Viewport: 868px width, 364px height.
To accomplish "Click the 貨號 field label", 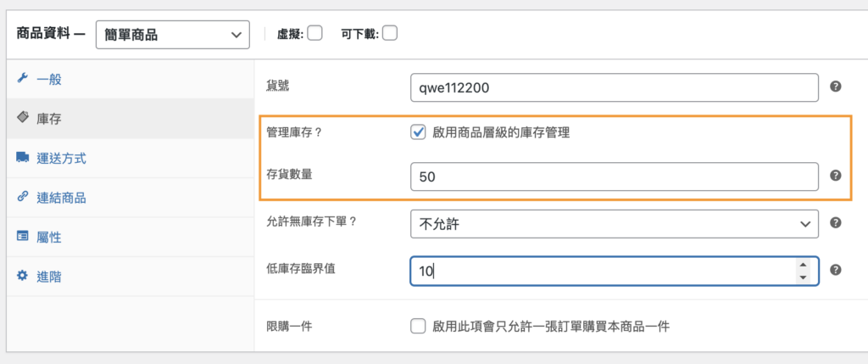I will pos(278,86).
